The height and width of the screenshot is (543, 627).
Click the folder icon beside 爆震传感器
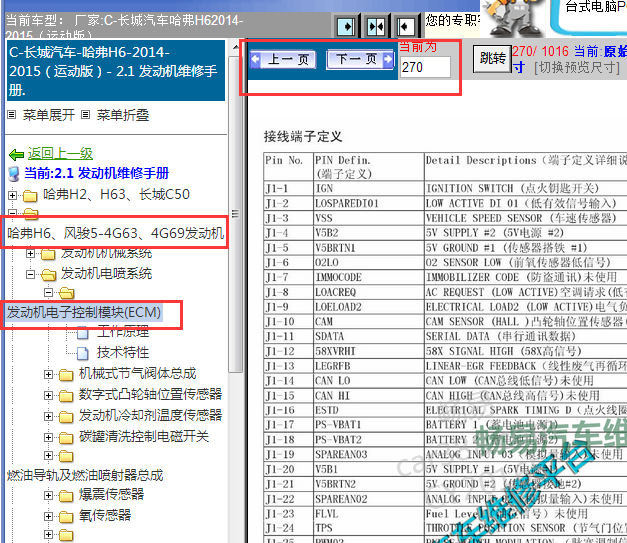(x=66, y=496)
